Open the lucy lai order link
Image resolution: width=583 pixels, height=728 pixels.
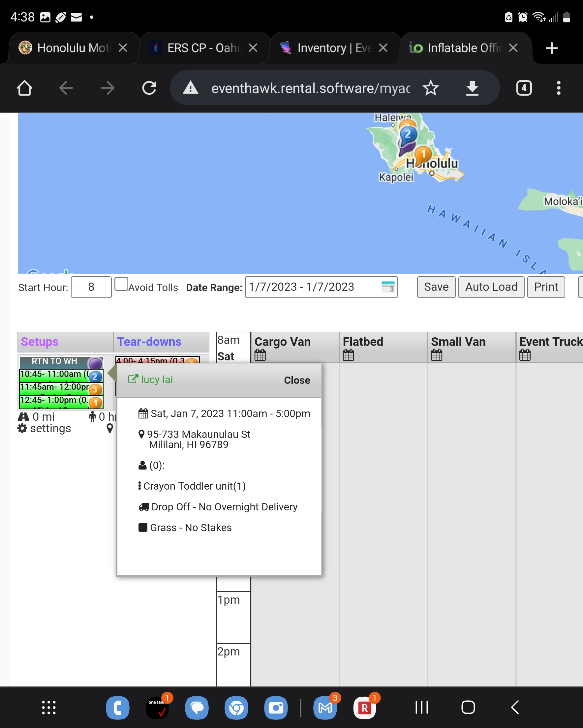pyautogui.click(x=150, y=379)
